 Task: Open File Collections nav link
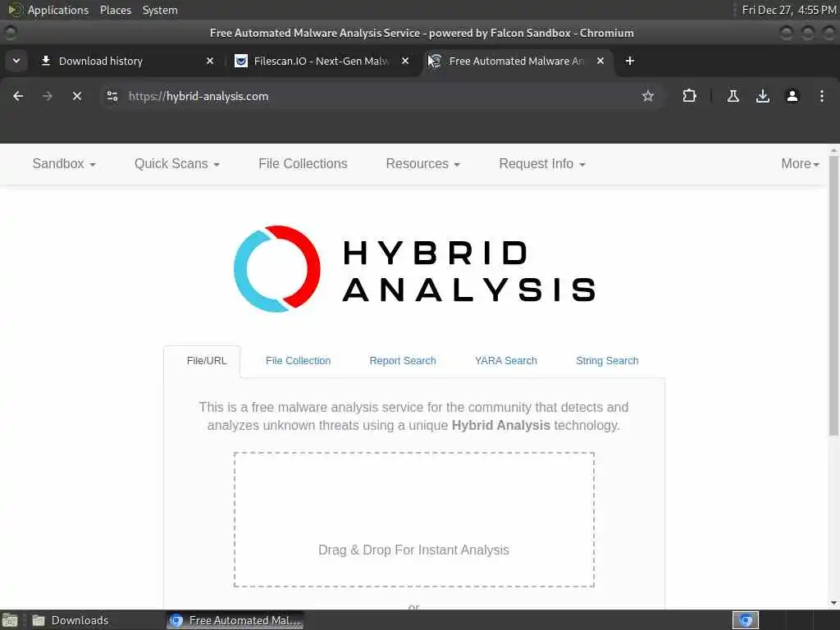click(x=303, y=164)
